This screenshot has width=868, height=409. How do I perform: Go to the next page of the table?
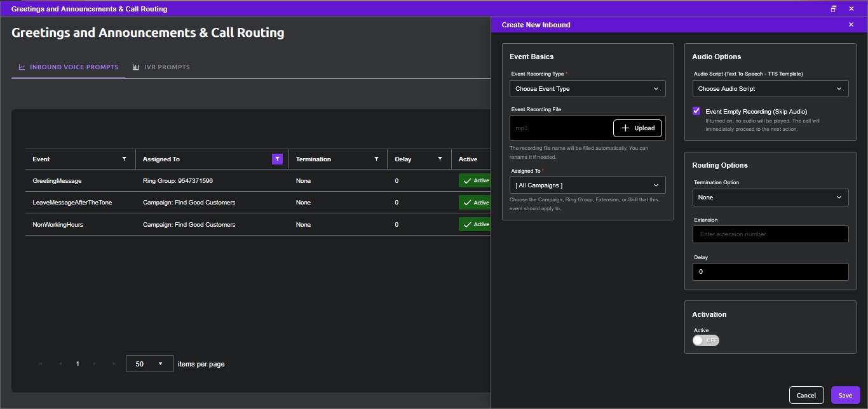point(95,364)
